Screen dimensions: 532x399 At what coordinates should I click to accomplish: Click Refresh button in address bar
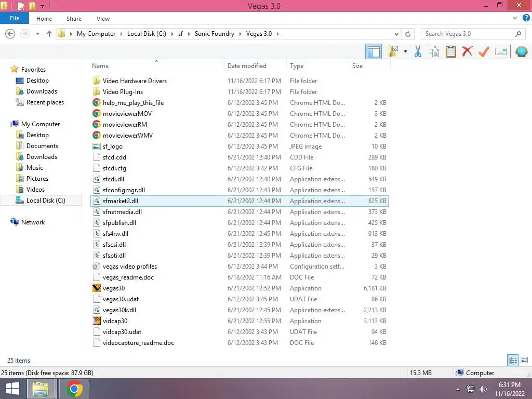pyautogui.click(x=408, y=34)
